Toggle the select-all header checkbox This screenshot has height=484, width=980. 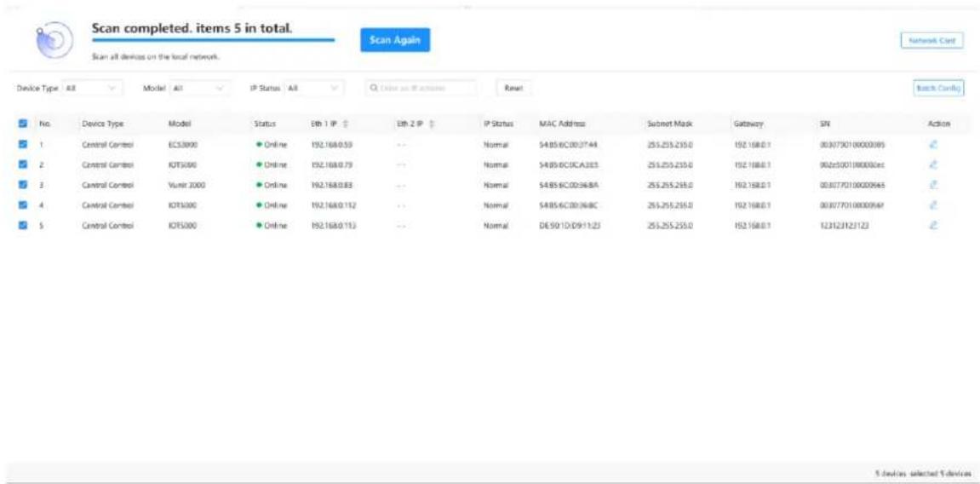[24, 124]
